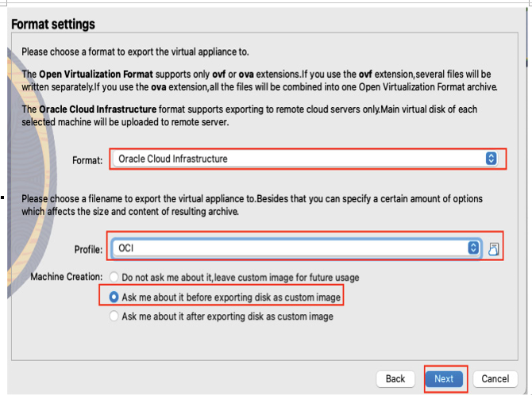Expand the Profile dropdown showing OCI
532x399 pixels.
[x=296, y=248]
